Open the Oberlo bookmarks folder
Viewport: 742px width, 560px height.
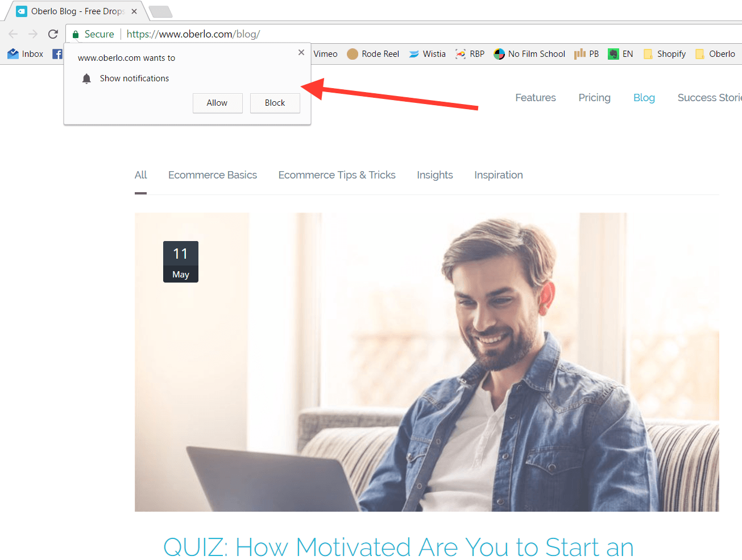click(715, 54)
